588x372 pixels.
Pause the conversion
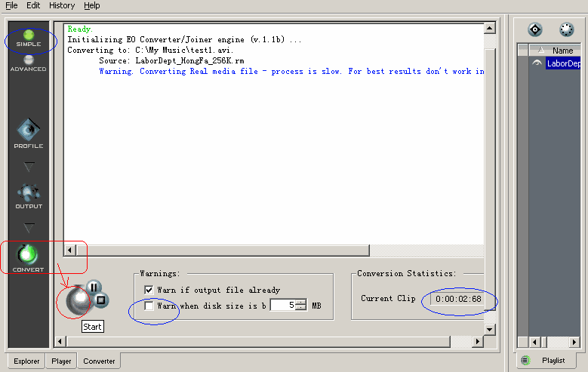coord(94,287)
